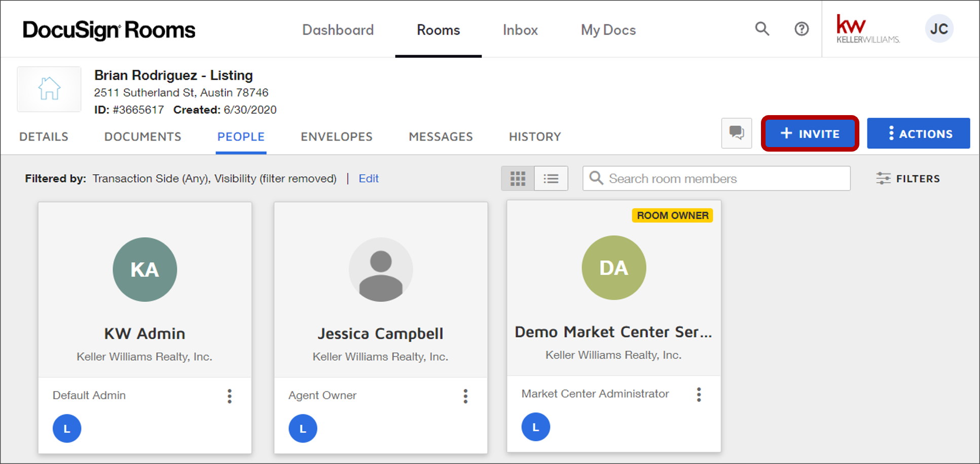Image resolution: width=980 pixels, height=464 pixels.
Task: Open options menu for KW Admin card
Action: pos(230,396)
